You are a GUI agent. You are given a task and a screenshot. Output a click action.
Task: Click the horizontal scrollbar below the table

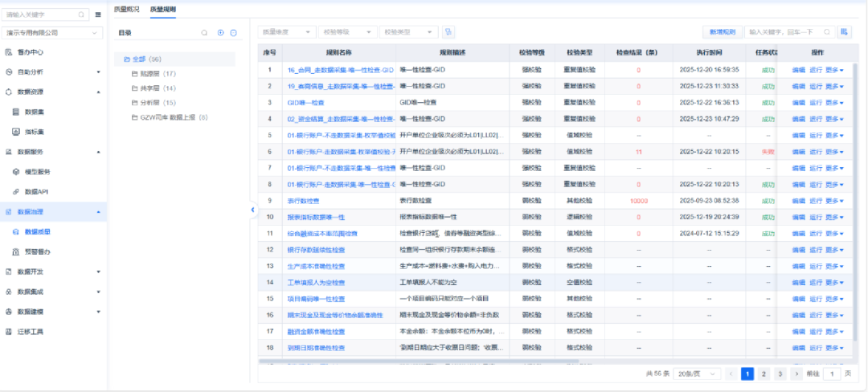tap(514, 361)
